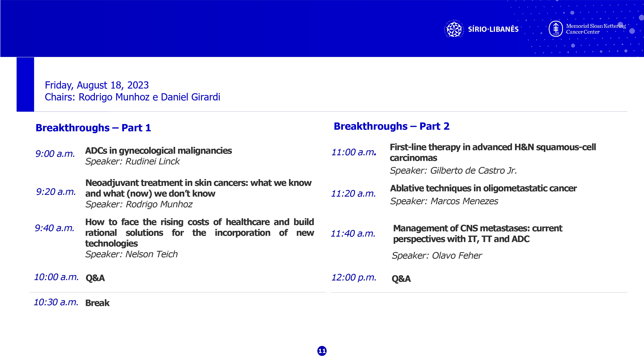The height and width of the screenshot is (362, 644).
Task: Click the '11:20 a.m.' time label
Action: point(353,193)
